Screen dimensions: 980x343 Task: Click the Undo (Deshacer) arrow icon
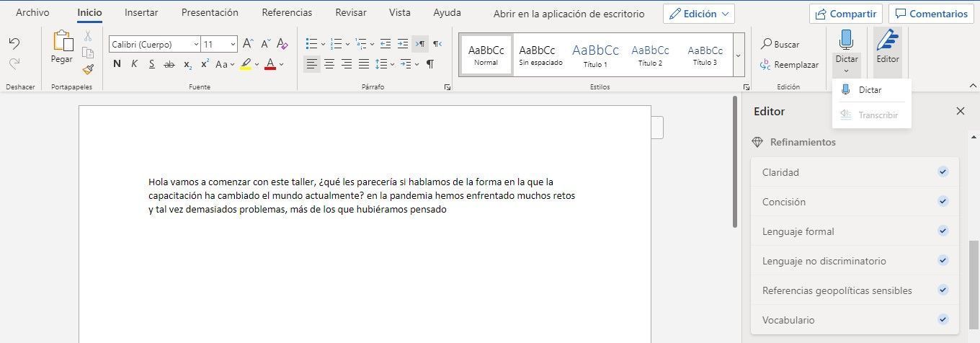click(14, 43)
